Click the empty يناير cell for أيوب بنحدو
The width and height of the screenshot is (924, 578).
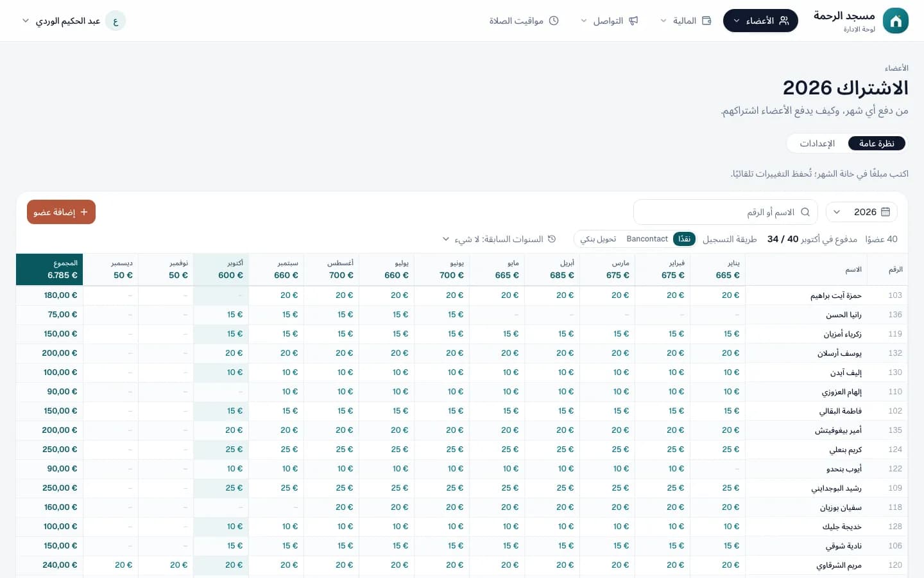(717, 469)
